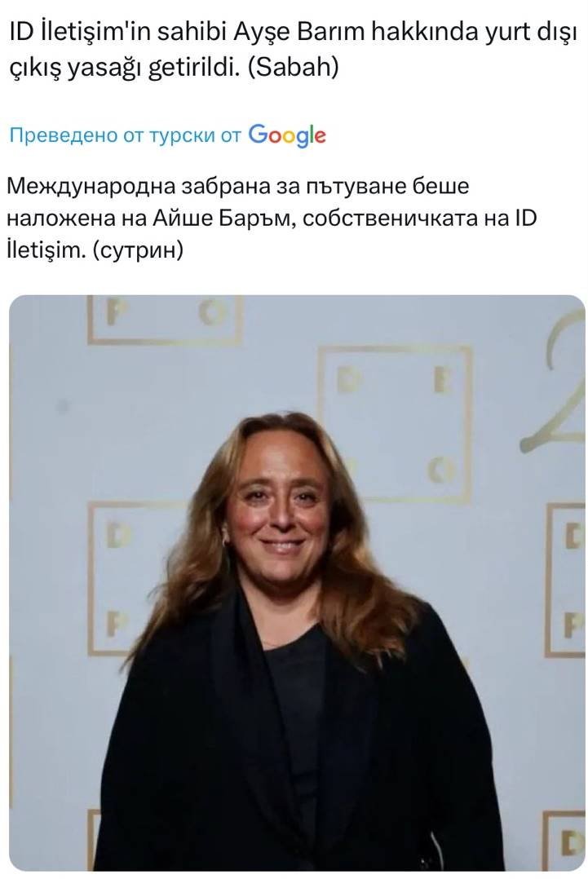The image size is (588, 879).
Task: Click the gold logo at the photo's bottom-right corner
Action: click(564, 841)
